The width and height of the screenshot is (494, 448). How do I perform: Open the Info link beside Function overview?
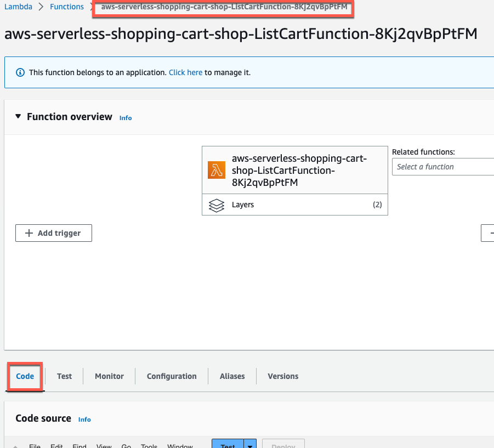click(x=126, y=118)
